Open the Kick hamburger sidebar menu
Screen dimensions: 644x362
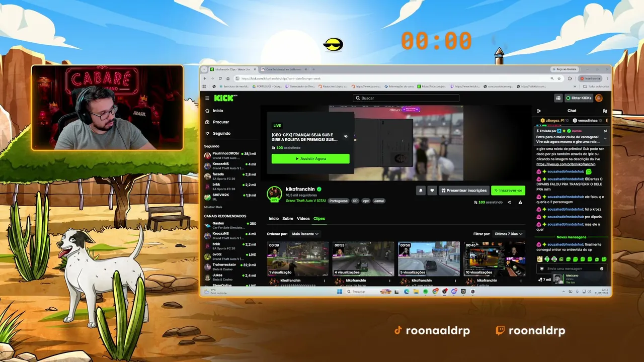pos(207,98)
